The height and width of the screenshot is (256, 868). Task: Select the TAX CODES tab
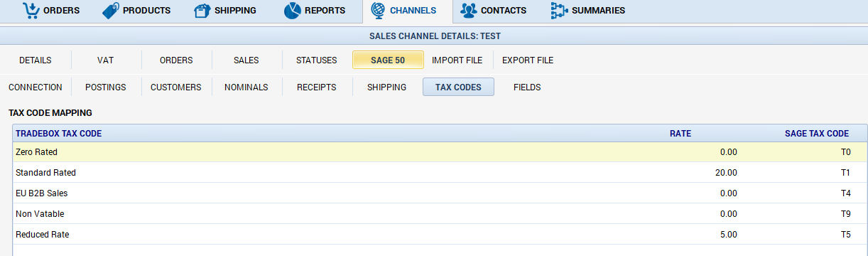pyautogui.click(x=458, y=87)
